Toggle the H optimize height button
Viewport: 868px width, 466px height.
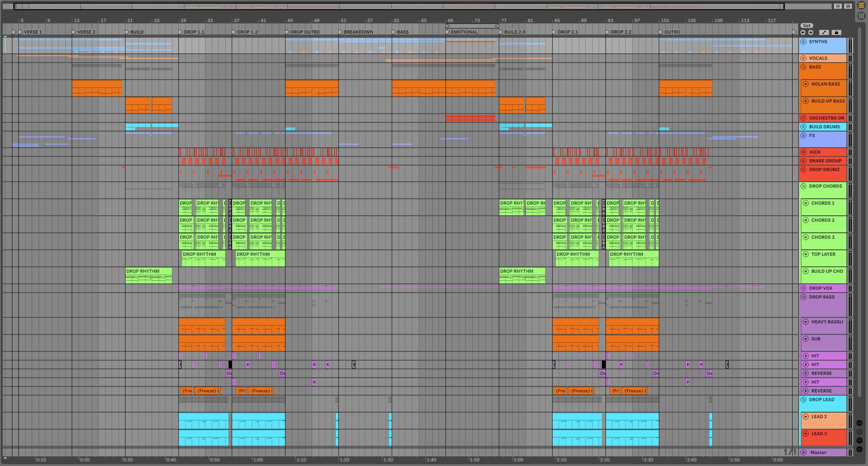[838, 6]
